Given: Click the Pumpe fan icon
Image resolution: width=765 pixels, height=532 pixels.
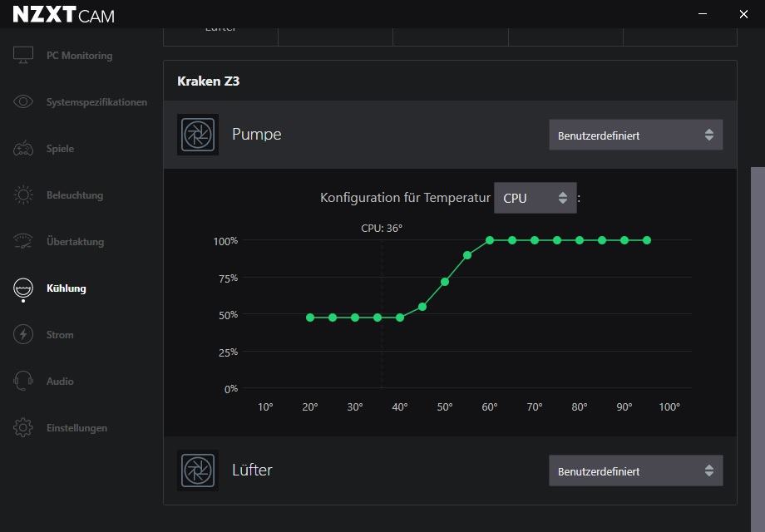Looking at the screenshot, I should pyautogui.click(x=198, y=135).
